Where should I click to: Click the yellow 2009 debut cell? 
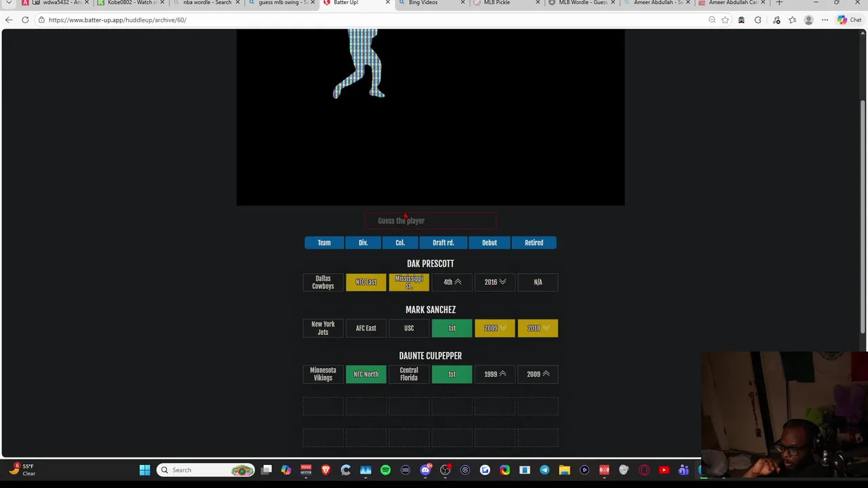click(495, 328)
